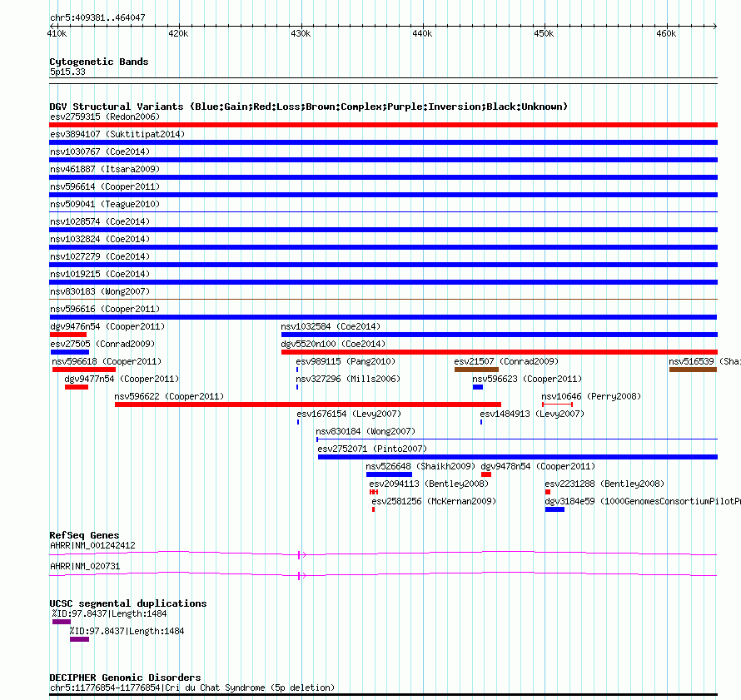
Task: Select the 410k scale tick label
Action: click(57, 33)
